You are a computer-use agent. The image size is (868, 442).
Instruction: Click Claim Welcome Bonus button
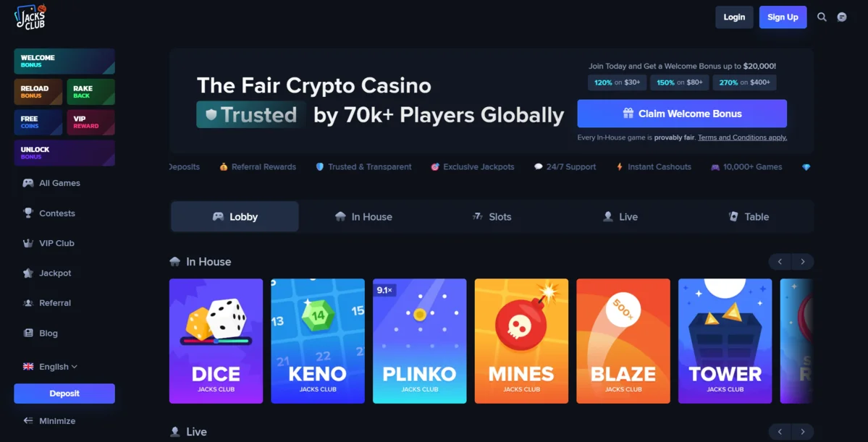pyautogui.click(x=682, y=114)
